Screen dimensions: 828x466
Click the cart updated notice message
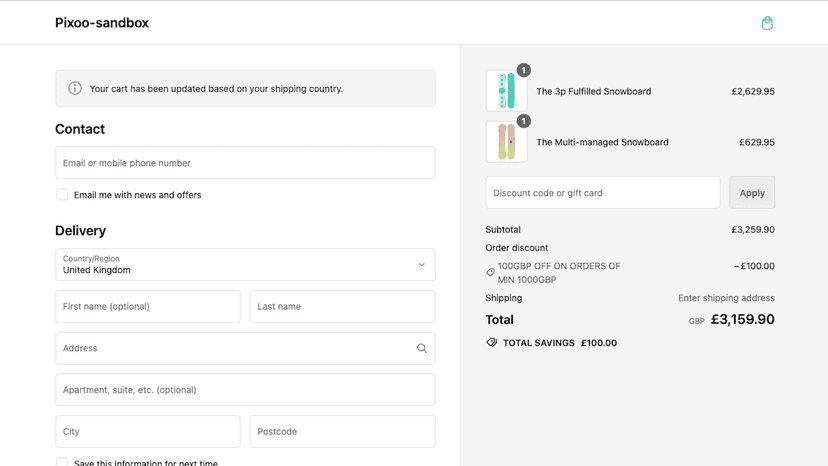point(216,89)
